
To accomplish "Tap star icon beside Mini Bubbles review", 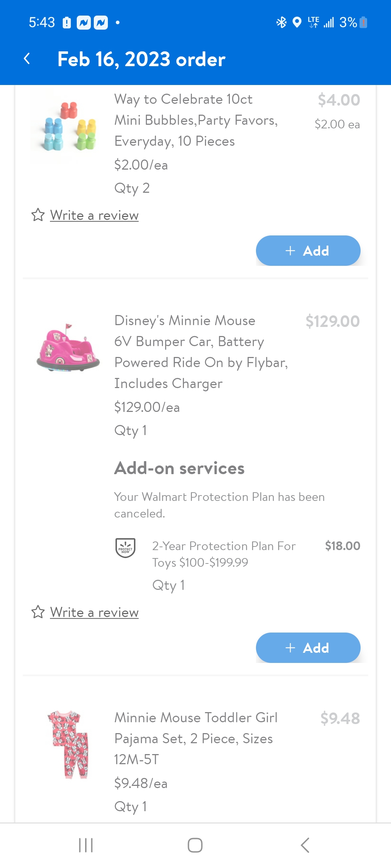I will [38, 215].
